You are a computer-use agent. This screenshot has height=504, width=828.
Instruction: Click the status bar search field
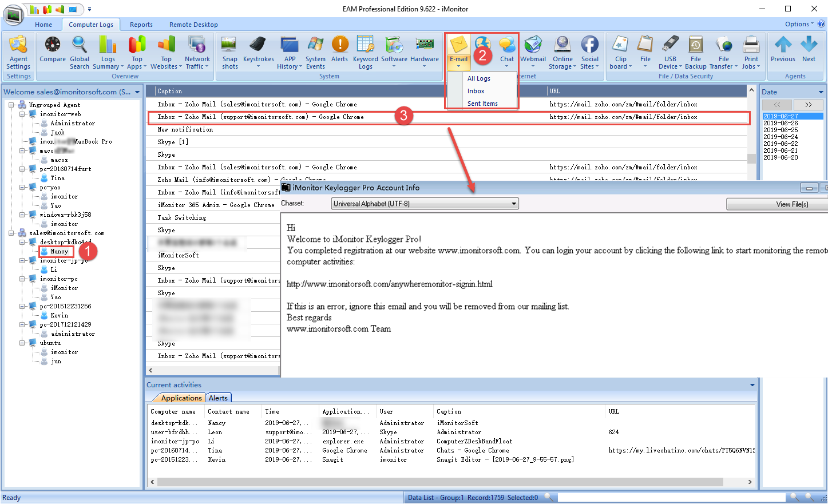(x=672, y=498)
